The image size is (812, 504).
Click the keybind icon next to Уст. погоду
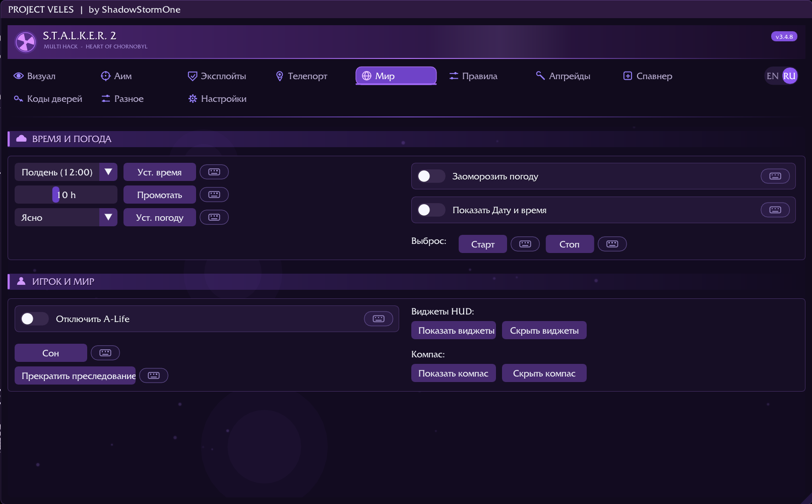pos(214,217)
